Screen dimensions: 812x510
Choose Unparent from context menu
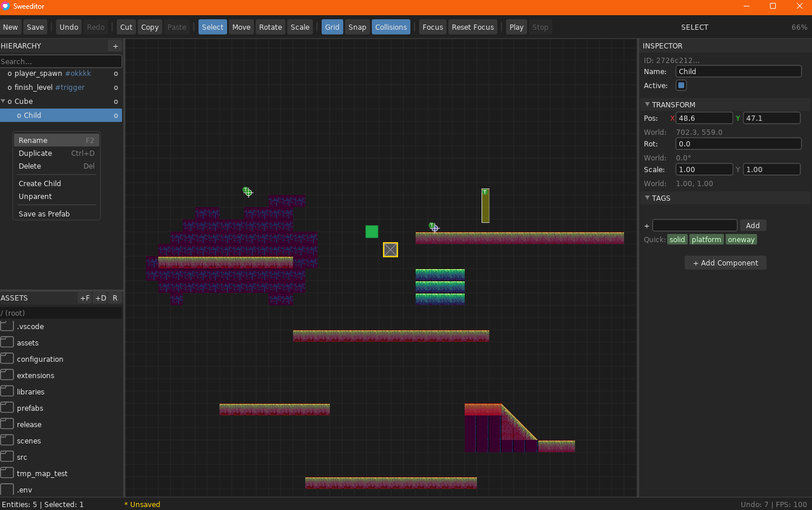[x=57, y=197]
